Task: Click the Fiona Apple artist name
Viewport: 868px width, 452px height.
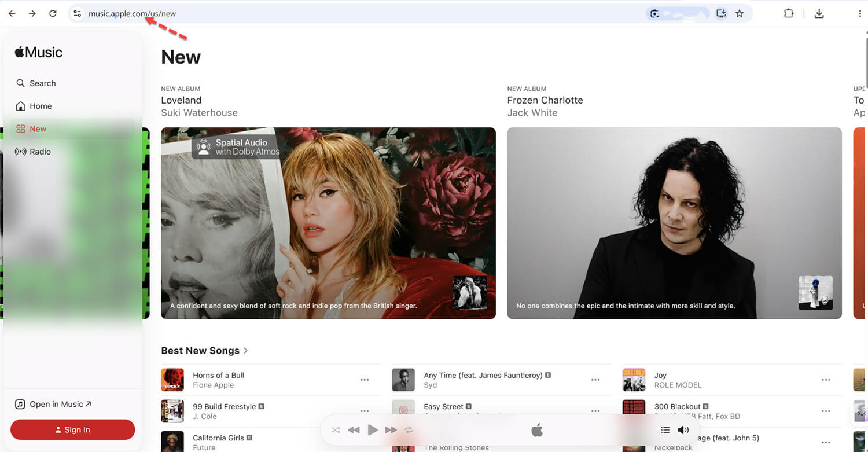Action: 214,385
